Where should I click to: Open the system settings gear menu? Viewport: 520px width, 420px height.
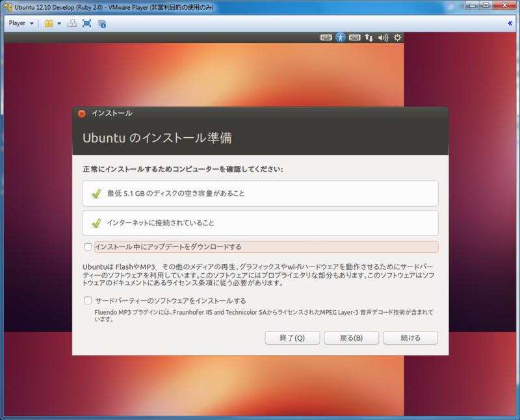pos(397,38)
